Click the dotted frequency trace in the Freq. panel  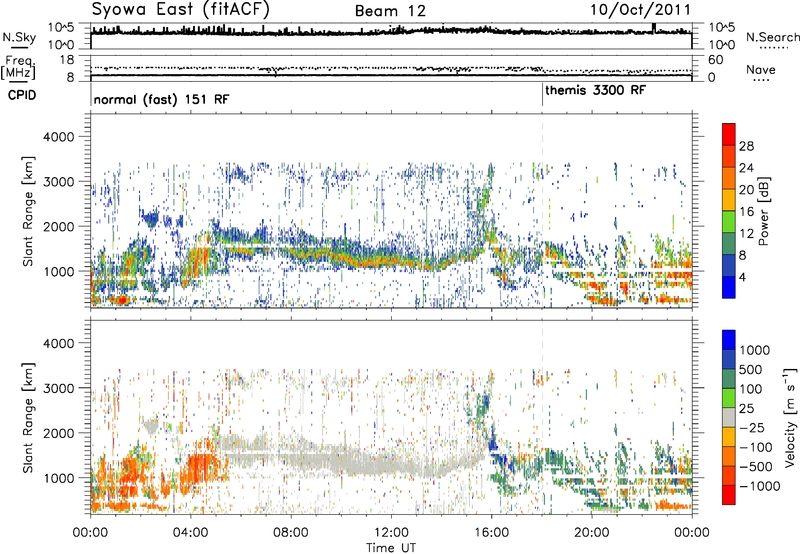pyautogui.click(x=391, y=68)
